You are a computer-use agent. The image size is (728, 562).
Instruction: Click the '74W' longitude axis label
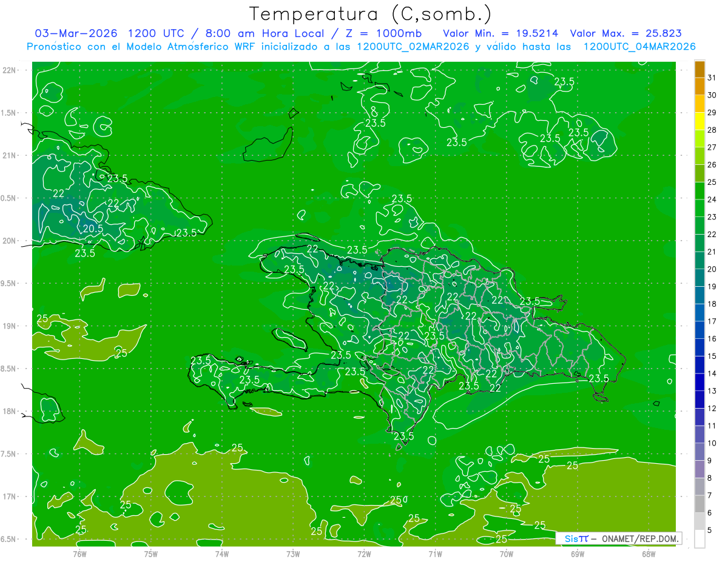click(x=222, y=554)
